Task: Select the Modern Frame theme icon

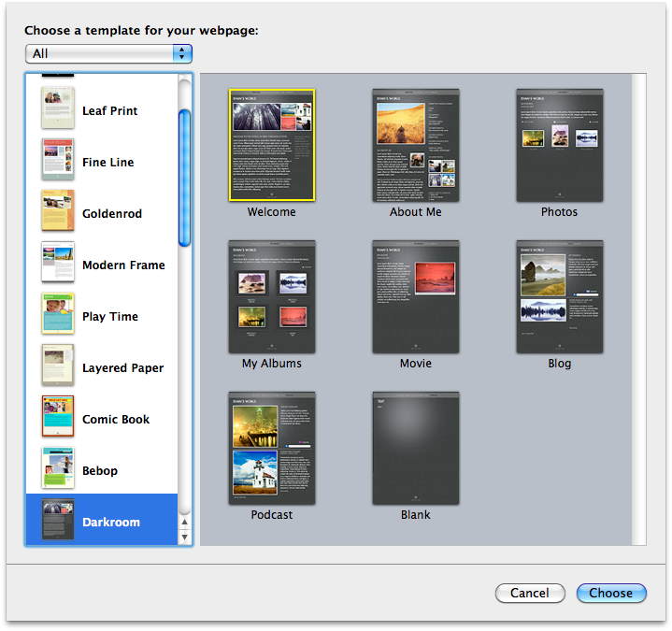Action: [57, 263]
